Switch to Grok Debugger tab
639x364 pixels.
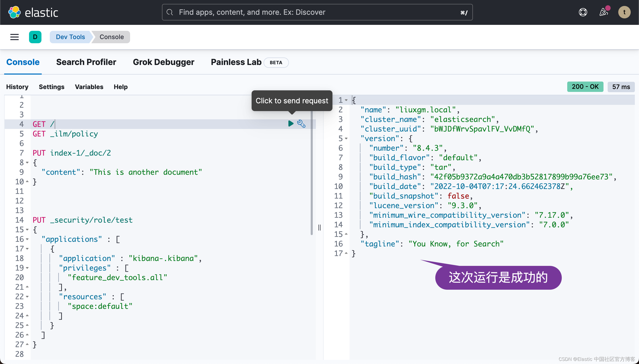click(164, 62)
